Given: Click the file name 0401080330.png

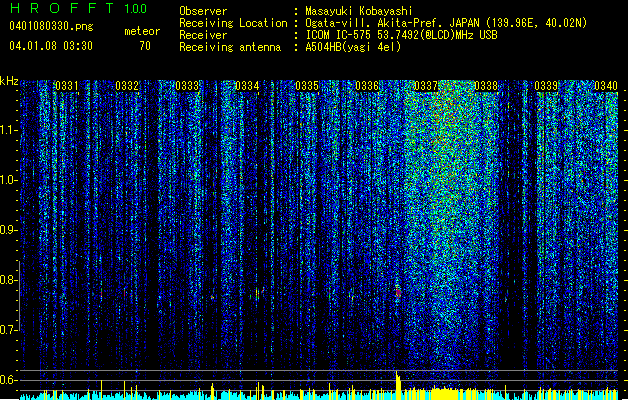Looking at the screenshot, I should tap(51, 26).
